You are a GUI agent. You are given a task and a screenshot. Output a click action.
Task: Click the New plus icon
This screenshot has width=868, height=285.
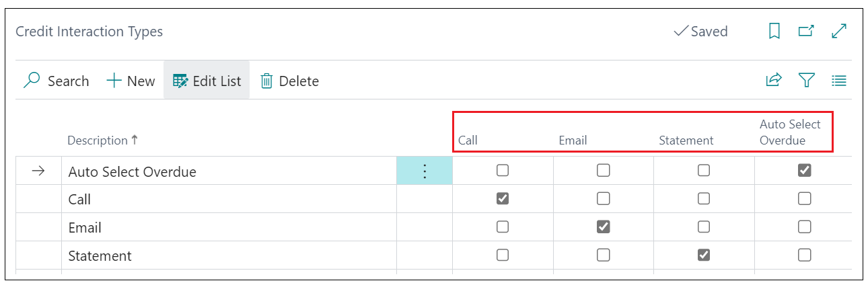click(114, 81)
